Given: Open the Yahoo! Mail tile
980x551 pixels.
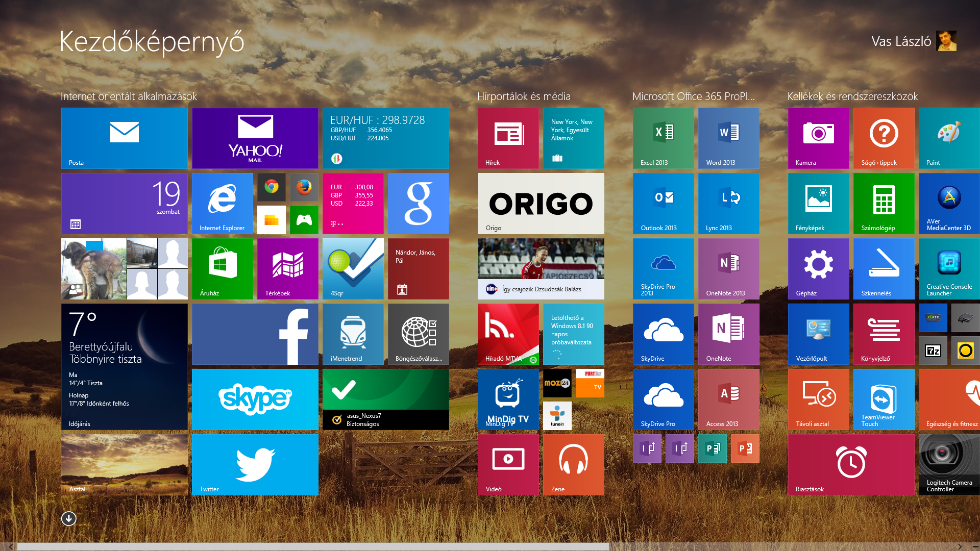Looking at the screenshot, I should pyautogui.click(x=255, y=138).
